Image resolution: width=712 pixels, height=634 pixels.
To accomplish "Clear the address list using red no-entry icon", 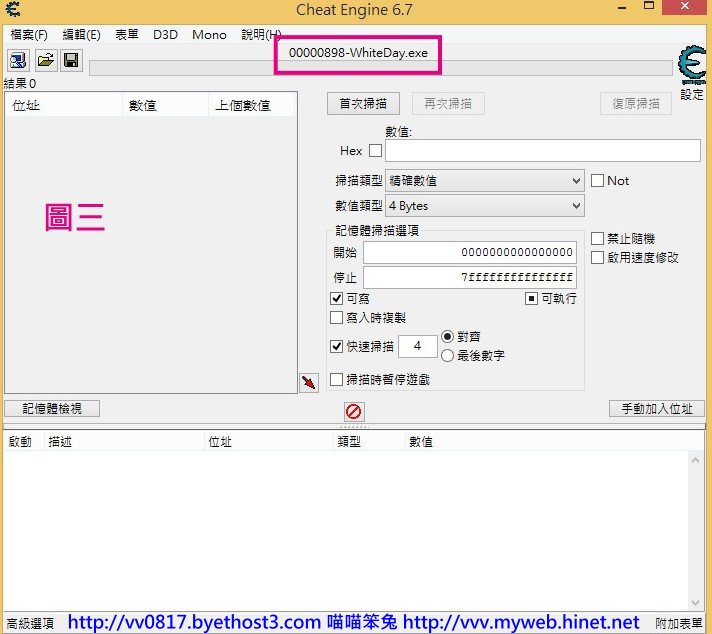I will point(353,411).
